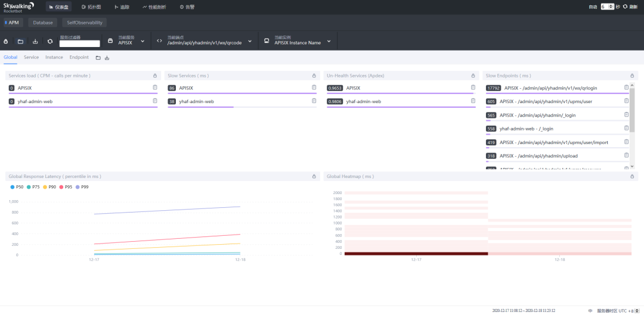
Task: Click the dark heatmap cell for 12-17
Action: pyautogui.click(x=416, y=254)
